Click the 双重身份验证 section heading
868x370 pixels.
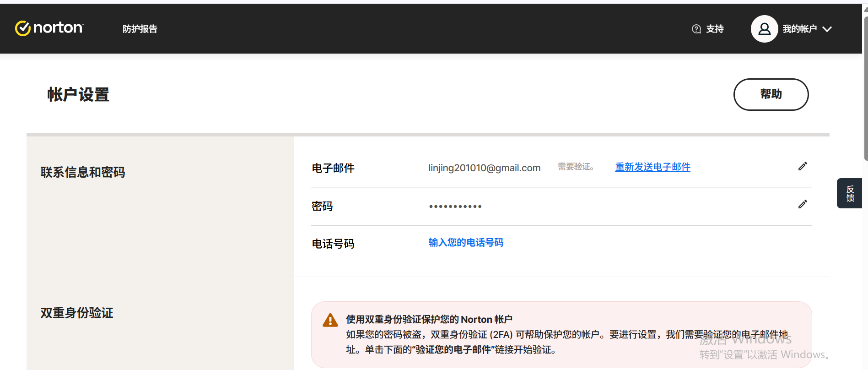click(x=77, y=313)
